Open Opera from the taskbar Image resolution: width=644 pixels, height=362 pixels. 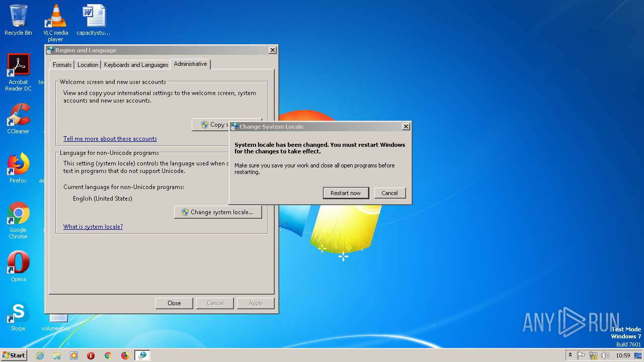pyautogui.click(x=91, y=355)
